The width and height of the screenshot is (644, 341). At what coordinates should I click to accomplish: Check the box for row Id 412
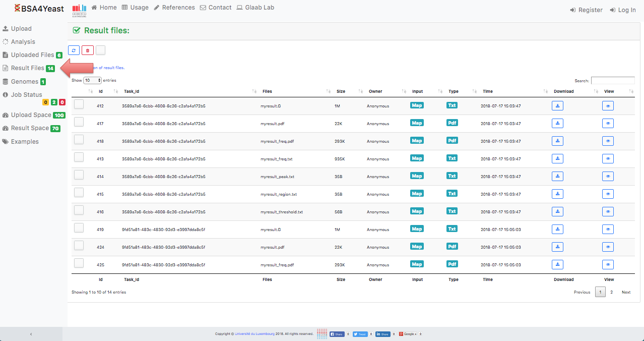point(79,104)
